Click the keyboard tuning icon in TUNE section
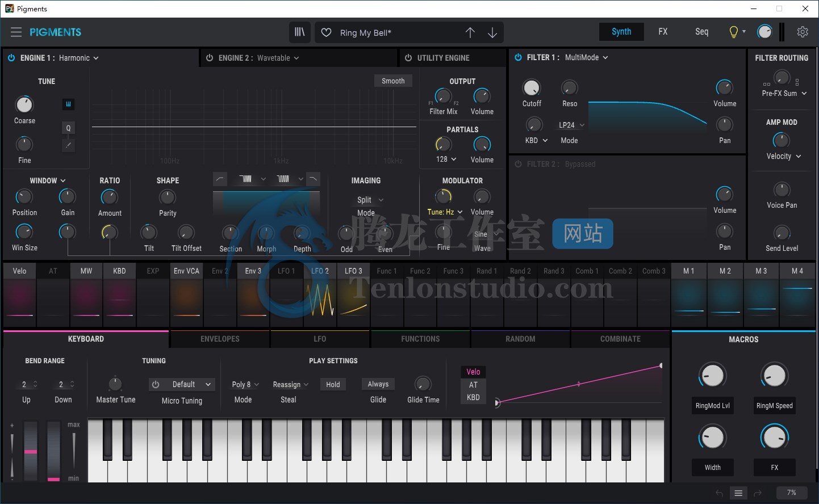 [x=68, y=104]
